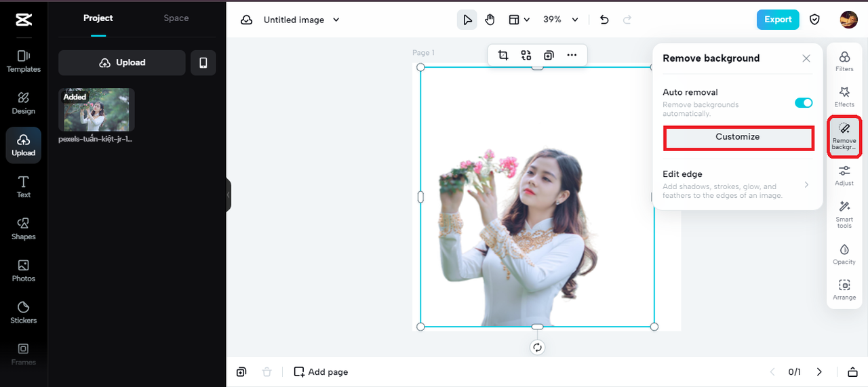
Task: Click the Remove background tool icon
Action: [844, 137]
